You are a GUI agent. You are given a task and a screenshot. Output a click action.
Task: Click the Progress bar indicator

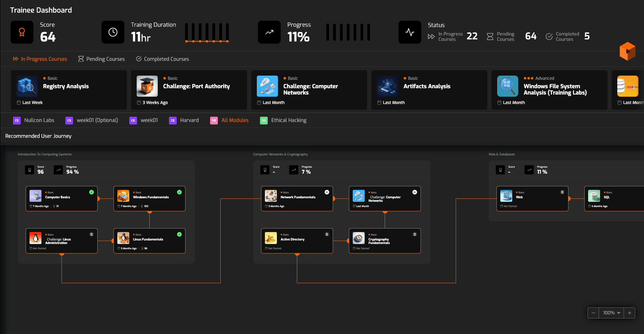[x=348, y=32]
